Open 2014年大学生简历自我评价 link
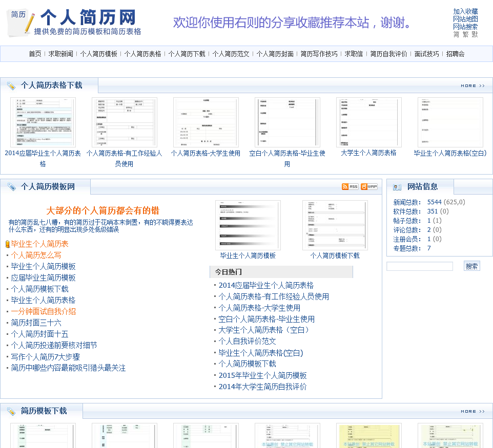Image resolution: width=493 pixels, height=448 pixels. pos(262,387)
